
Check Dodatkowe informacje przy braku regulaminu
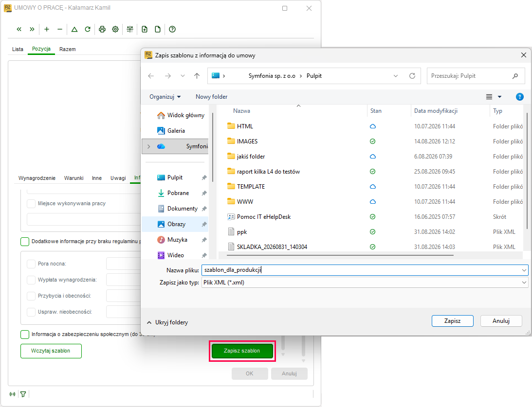pyautogui.click(x=25, y=241)
